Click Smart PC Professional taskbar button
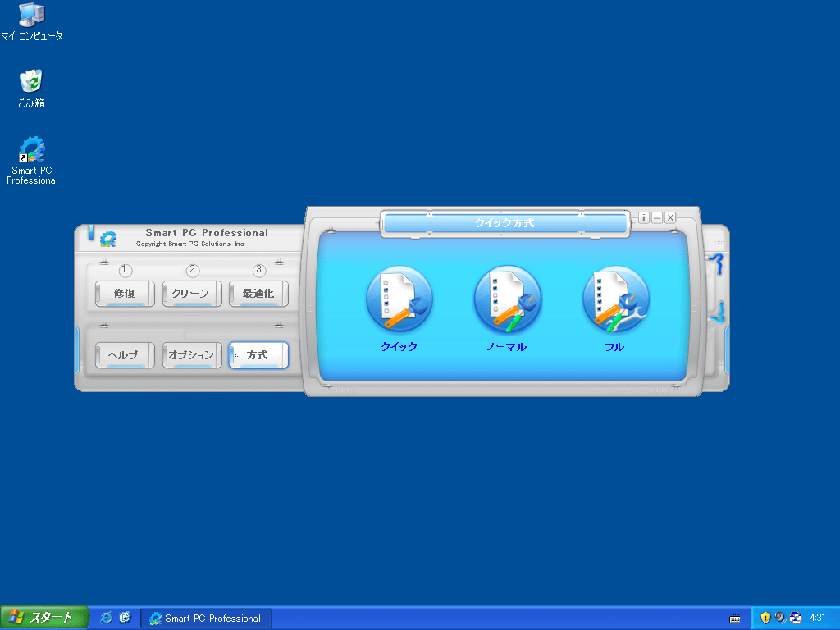 pyautogui.click(x=206, y=619)
